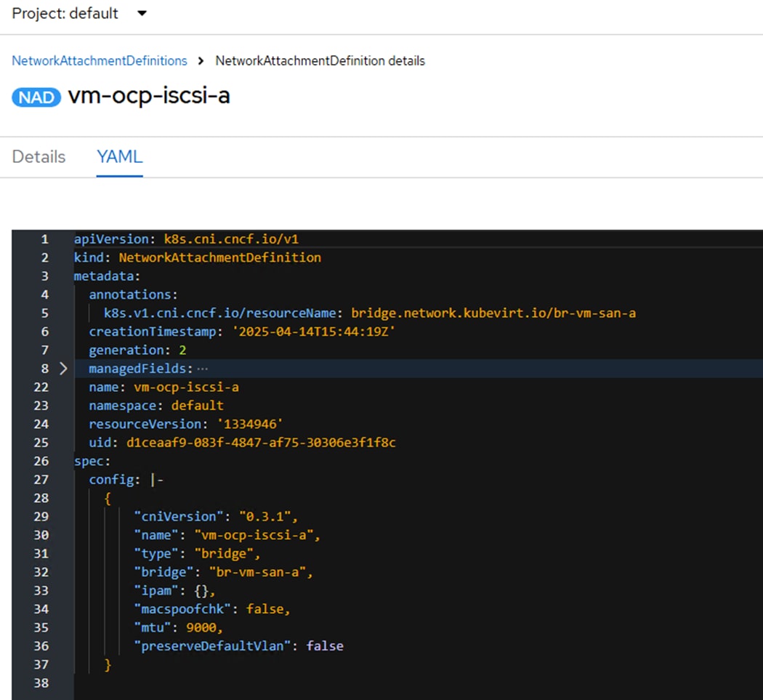The height and width of the screenshot is (700, 763).
Task: Place cursor on the uid value
Action: pos(260,443)
